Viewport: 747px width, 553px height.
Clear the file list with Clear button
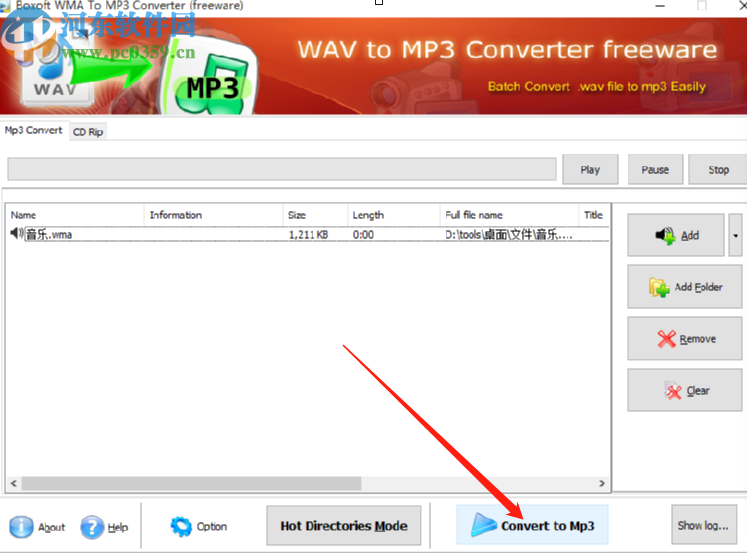click(685, 390)
